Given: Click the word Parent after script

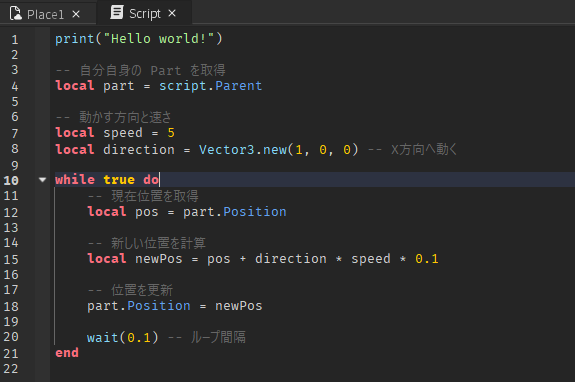Looking at the screenshot, I should tap(239, 86).
